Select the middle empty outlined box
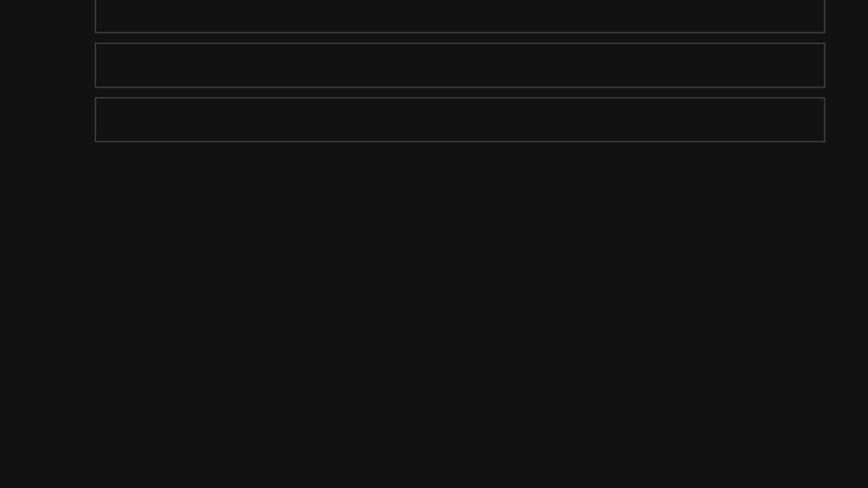 coord(460,65)
